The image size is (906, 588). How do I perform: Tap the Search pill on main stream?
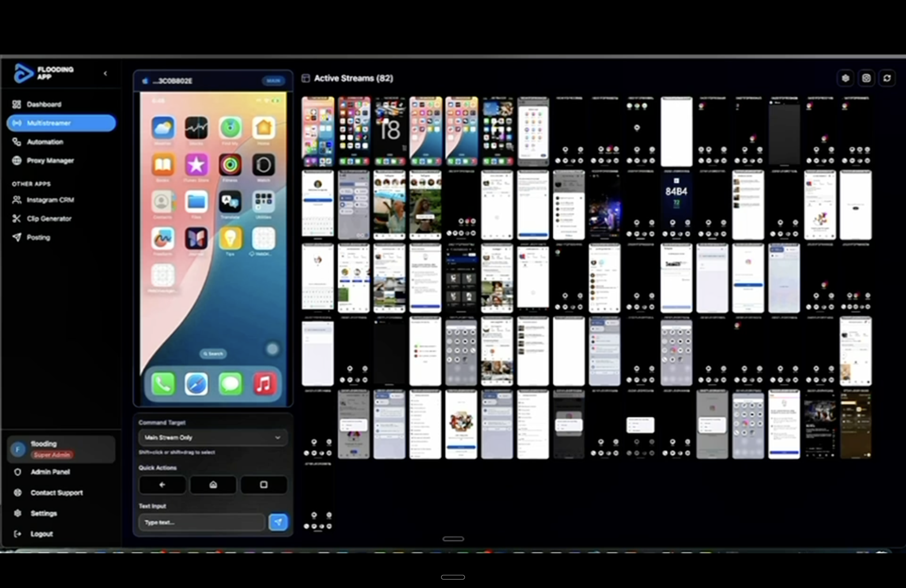(213, 354)
